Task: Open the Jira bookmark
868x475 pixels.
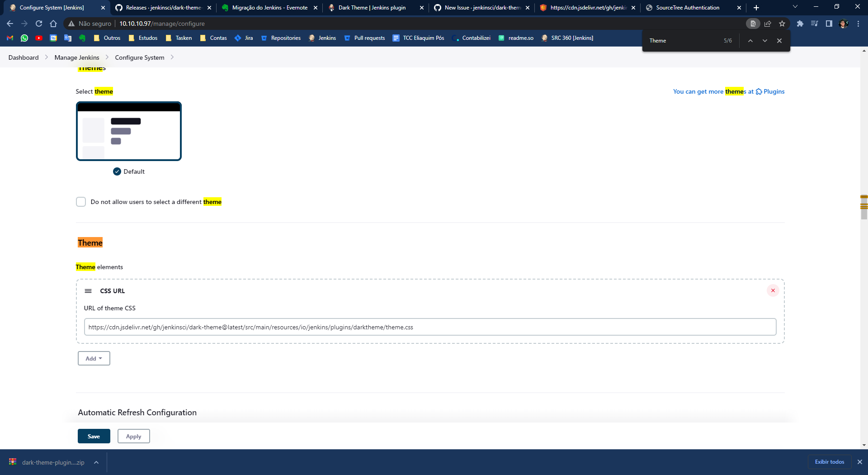Action: pyautogui.click(x=244, y=38)
